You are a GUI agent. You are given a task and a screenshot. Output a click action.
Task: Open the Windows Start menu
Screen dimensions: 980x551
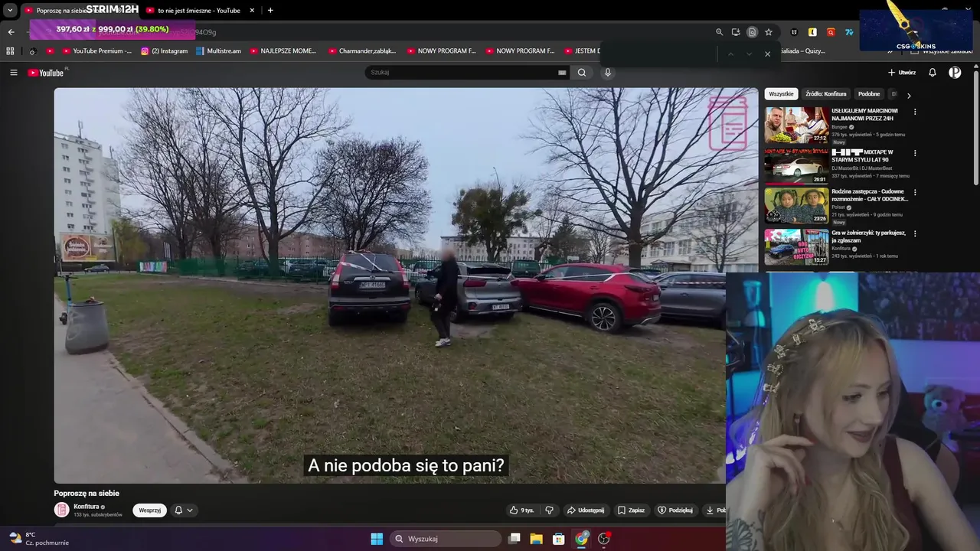pyautogui.click(x=377, y=539)
